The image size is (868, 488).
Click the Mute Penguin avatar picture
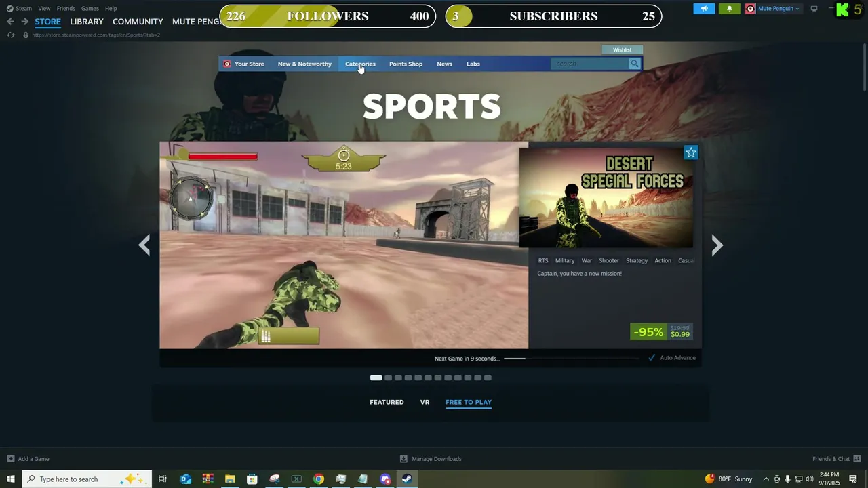[x=750, y=9]
